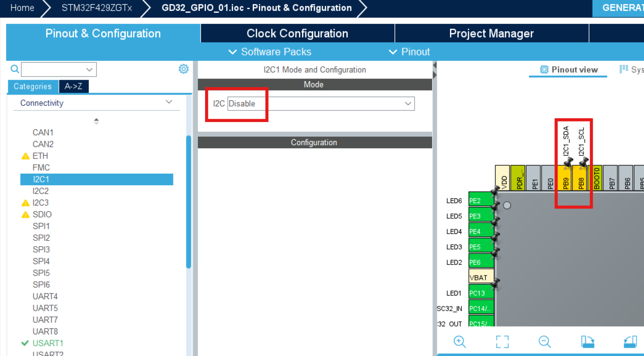Click the I2C3 warning triangle icon
The width and height of the screenshot is (644, 356).
pos(25,203)
